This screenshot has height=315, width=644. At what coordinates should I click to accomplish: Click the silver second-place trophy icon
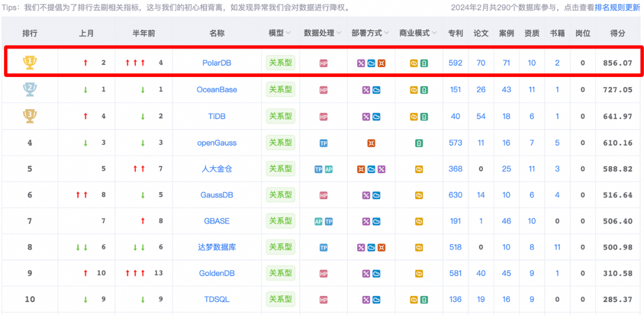click(x=30, y=89)
